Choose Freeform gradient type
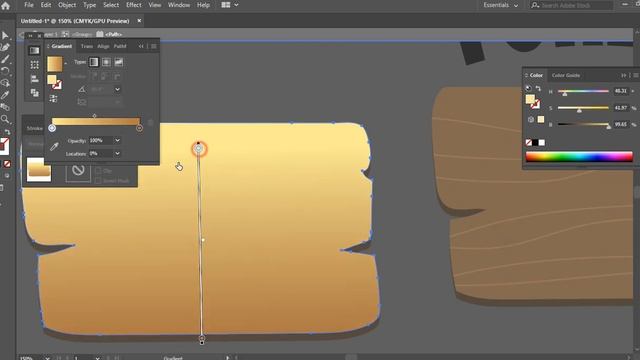Viewport: 640px width, 360px height. pos(118,62)
